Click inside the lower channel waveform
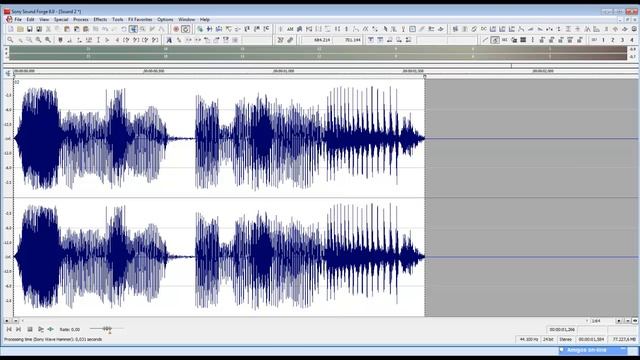This screenshot has height=360, width=640. (219, 257)
